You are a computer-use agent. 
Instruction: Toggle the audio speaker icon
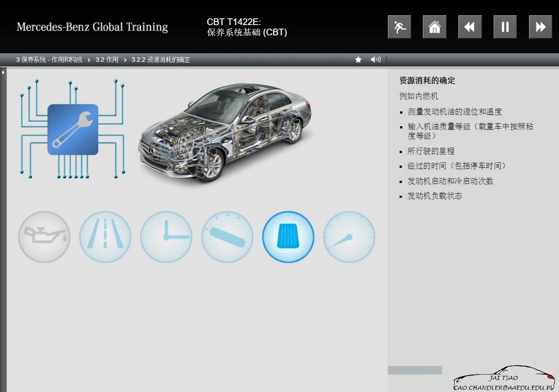click(x=376, y=60)
